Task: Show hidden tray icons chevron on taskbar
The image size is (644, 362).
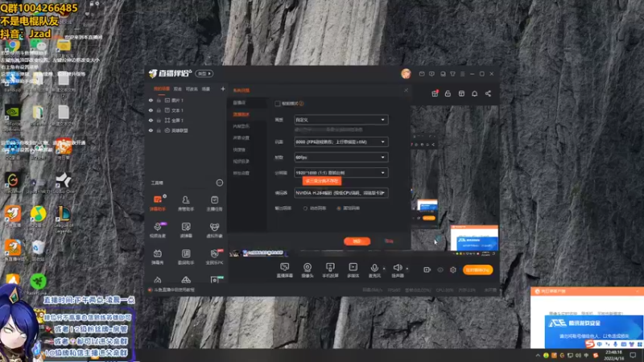Action: click(538, 355)
